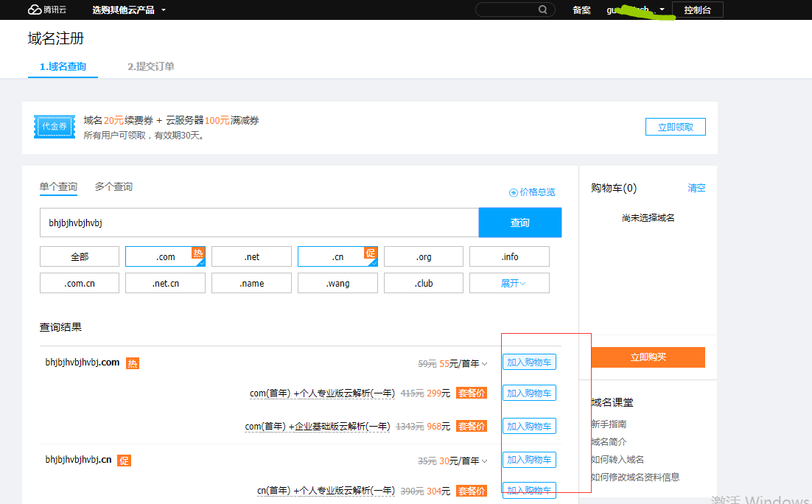Open the com(首年)+个人专业版云解析 package link

pos(322,393)
